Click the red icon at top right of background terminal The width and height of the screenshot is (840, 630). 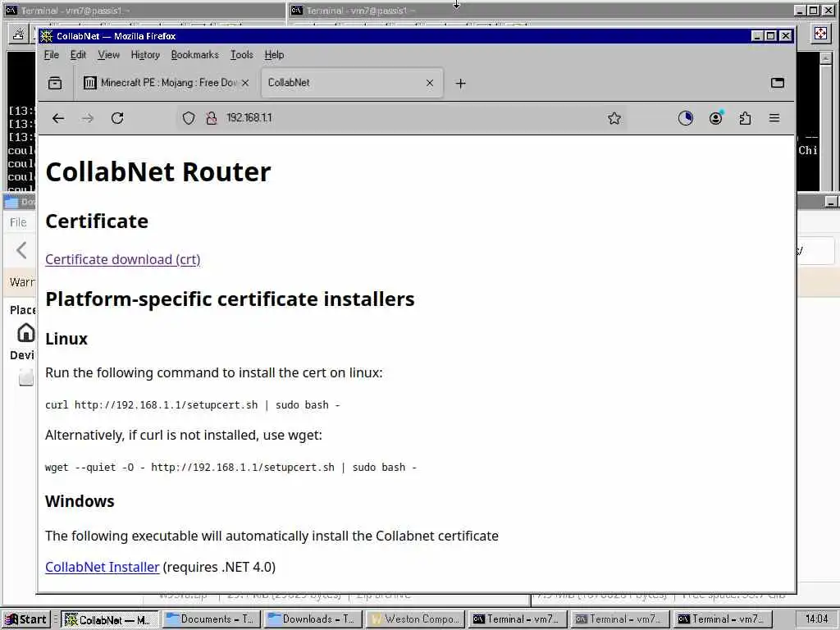coord(820,34)
